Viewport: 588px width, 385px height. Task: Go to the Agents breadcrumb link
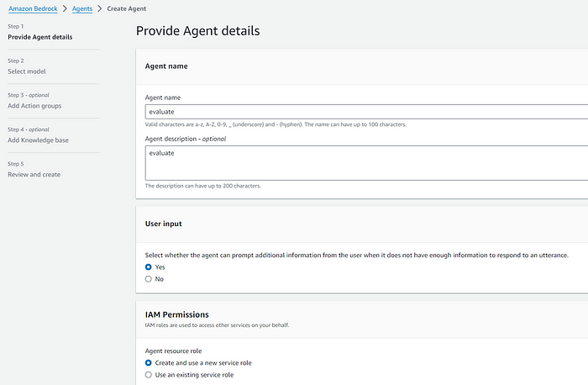coord(82,8)
